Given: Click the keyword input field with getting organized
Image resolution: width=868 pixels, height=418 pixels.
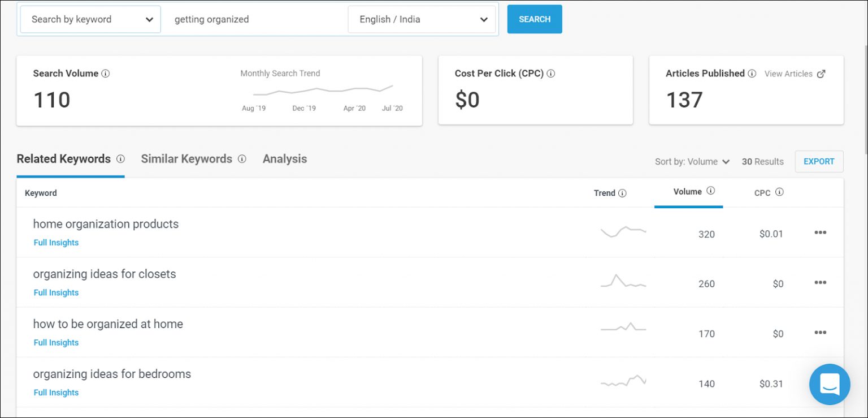Looking at the screenshot, I should pyautogui.click(x=254, y=19).
